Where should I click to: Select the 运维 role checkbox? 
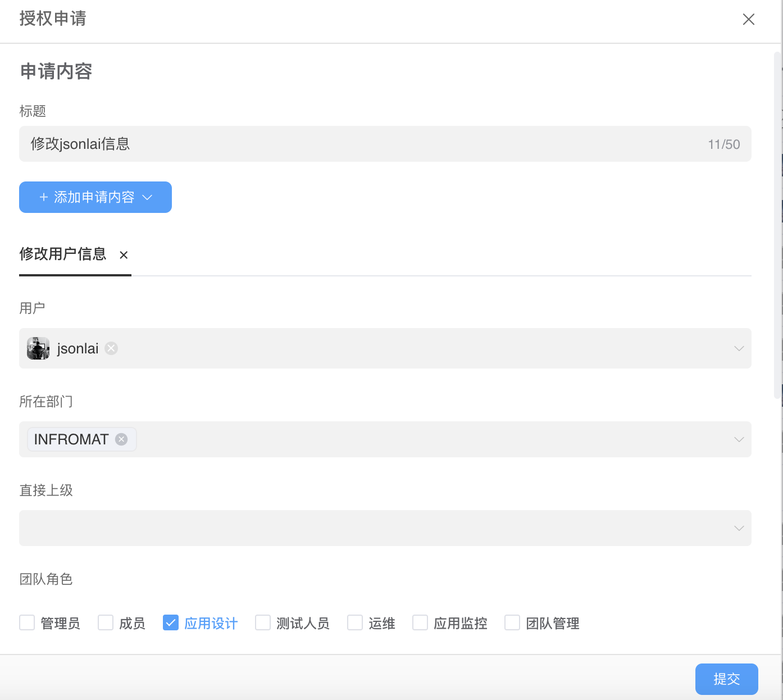[x=355, y=622]
